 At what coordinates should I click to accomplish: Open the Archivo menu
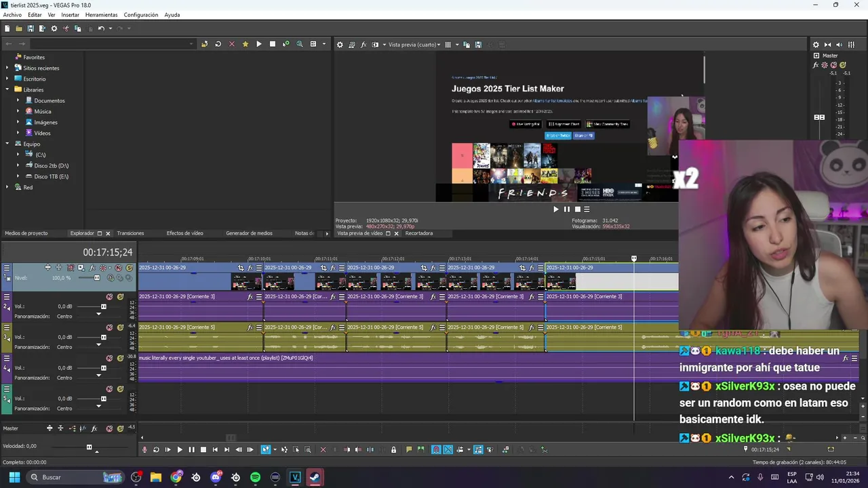12,15
